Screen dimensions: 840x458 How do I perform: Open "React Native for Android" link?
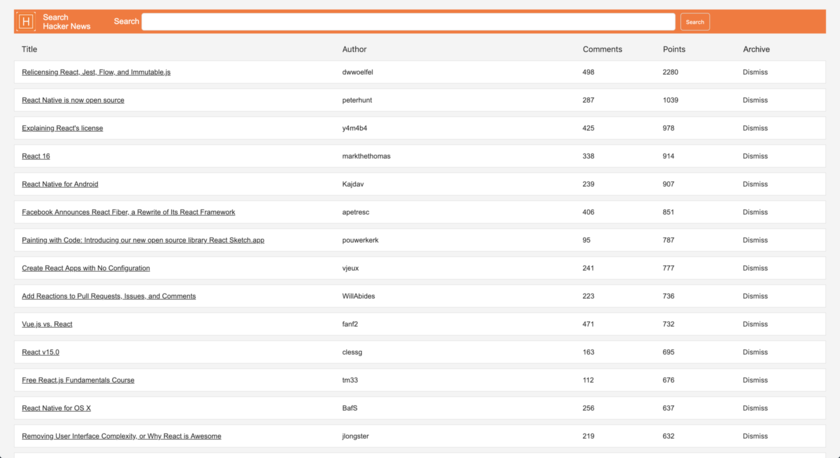point(60,185)
